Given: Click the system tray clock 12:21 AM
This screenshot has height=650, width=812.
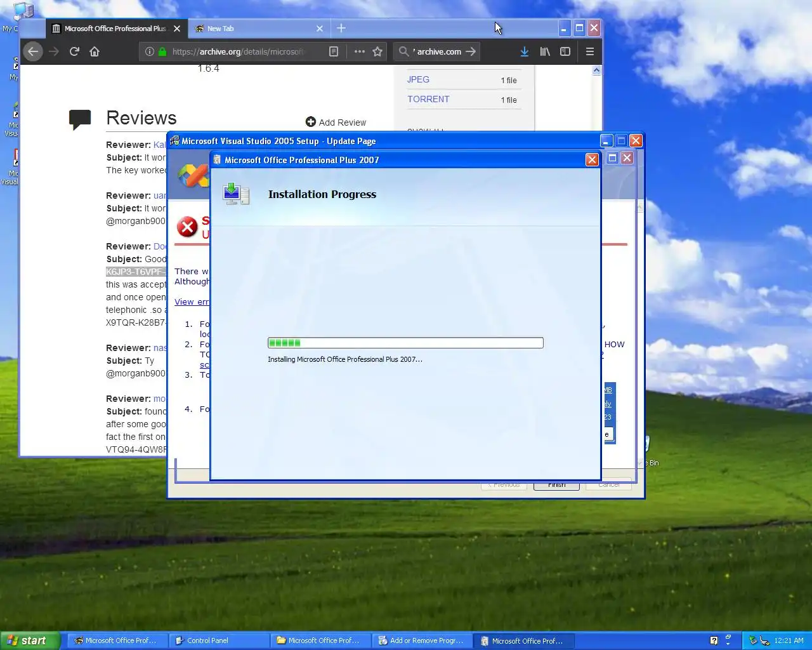Looking at the screenshot, I should (x=789, y=640).
